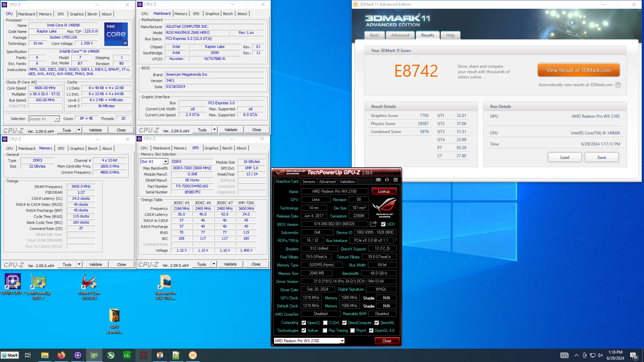Expand Tools arrow in the Memory tab window
The width and height of the screenshot is (644, 362).
pyautogui.click(x=79, y=264)
